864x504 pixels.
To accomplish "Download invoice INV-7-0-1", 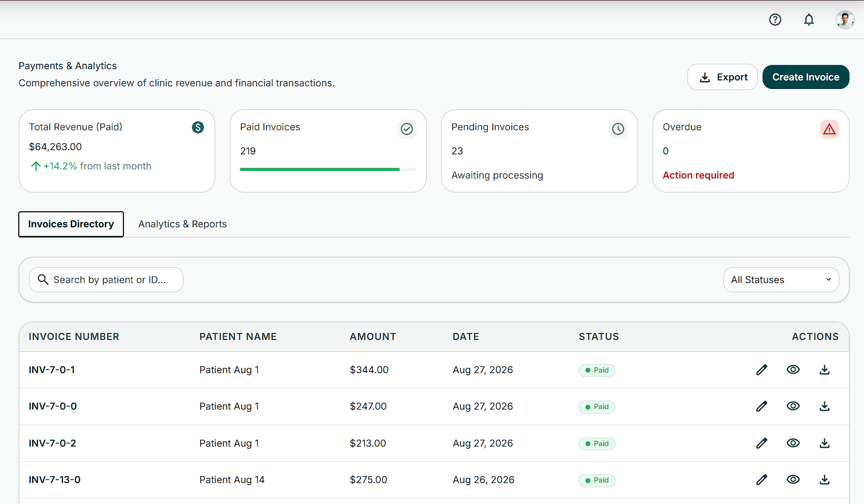I will tap(825, 370).
